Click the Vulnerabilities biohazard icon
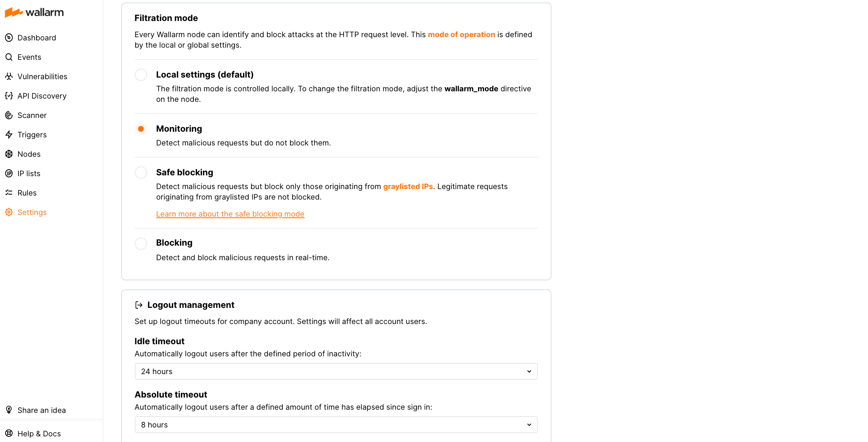The width and height of the screenshot is (868, 442). coord(9,76)
